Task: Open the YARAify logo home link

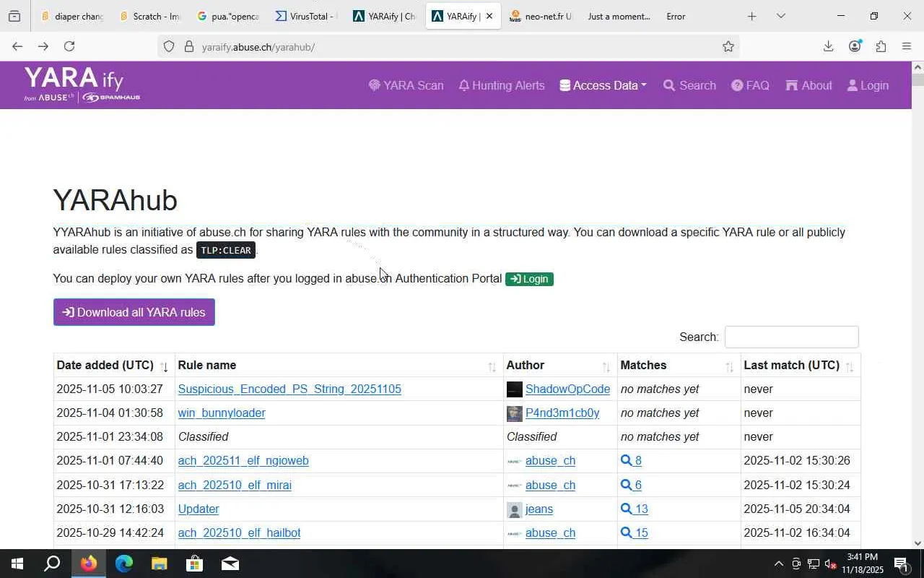Action: [x=82, y=85]
